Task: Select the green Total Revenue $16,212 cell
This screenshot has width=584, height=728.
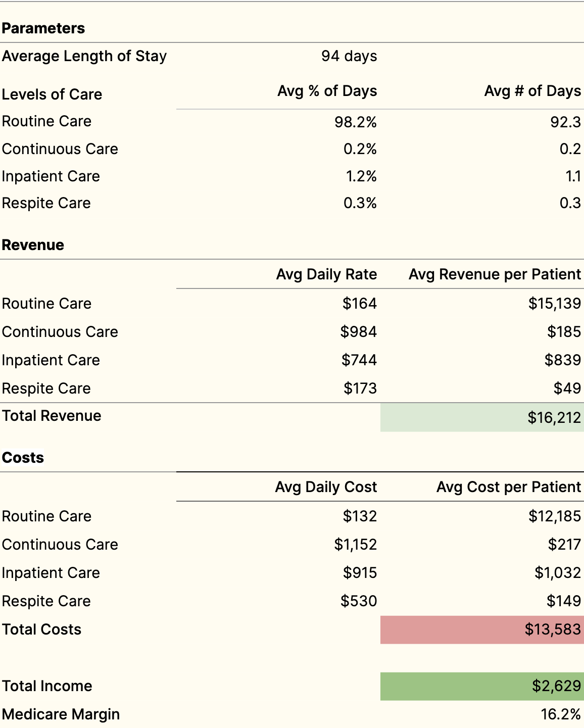Action: (x=482, y=417)
